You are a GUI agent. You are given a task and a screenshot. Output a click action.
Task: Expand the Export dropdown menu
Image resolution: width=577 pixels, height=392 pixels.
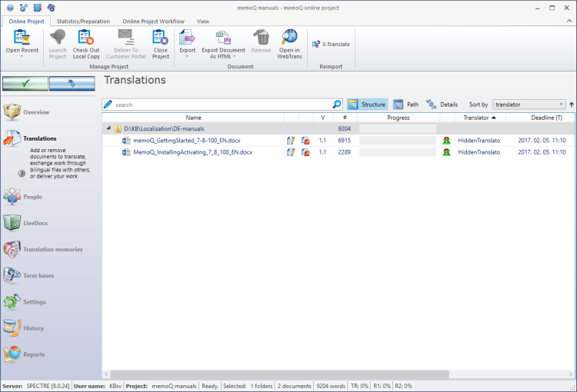click(x=187, y=56)
